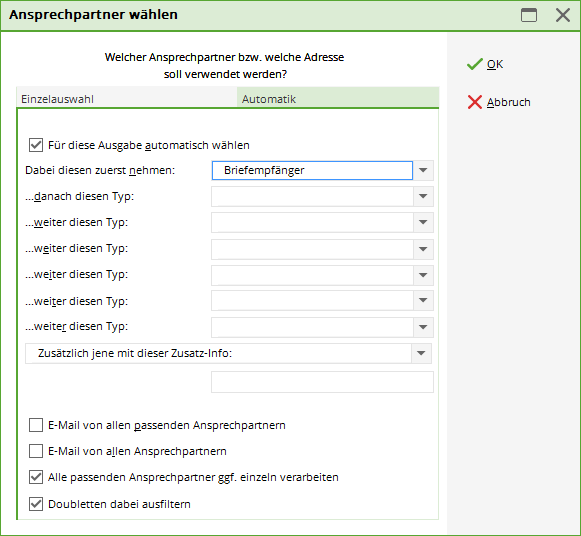Open 'Zusätzlich jene mit dieser Zusatz-Info' dropdown
Screen dimensions: 581x536
[x=421, y=353]
